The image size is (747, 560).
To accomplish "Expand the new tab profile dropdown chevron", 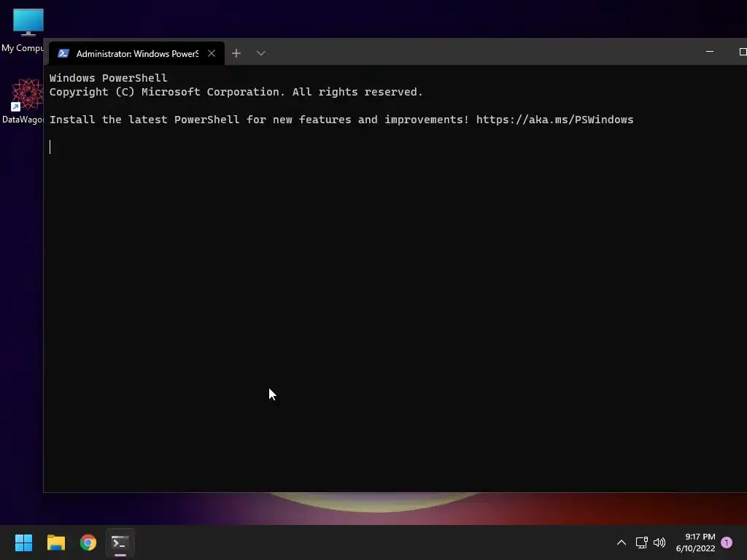I will (260, 53).
